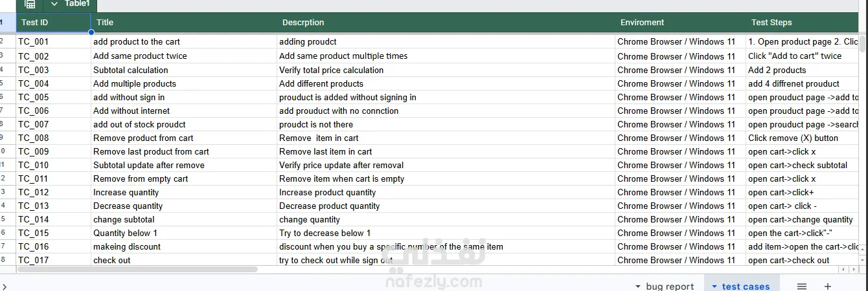The width and height of the screenshot is (868, 291).
Task: Expand the side panel chevron at bottom-left
Action: click(5, 286)
